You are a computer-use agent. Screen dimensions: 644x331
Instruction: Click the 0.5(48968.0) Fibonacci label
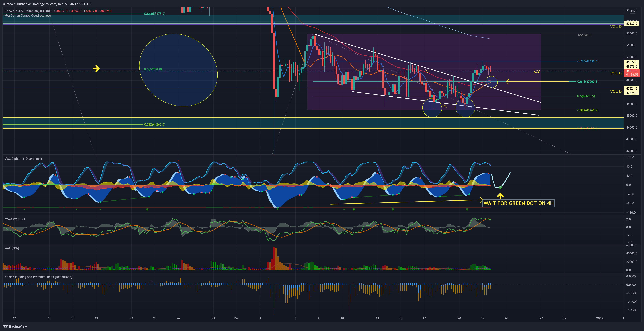[x=153, y=69]
